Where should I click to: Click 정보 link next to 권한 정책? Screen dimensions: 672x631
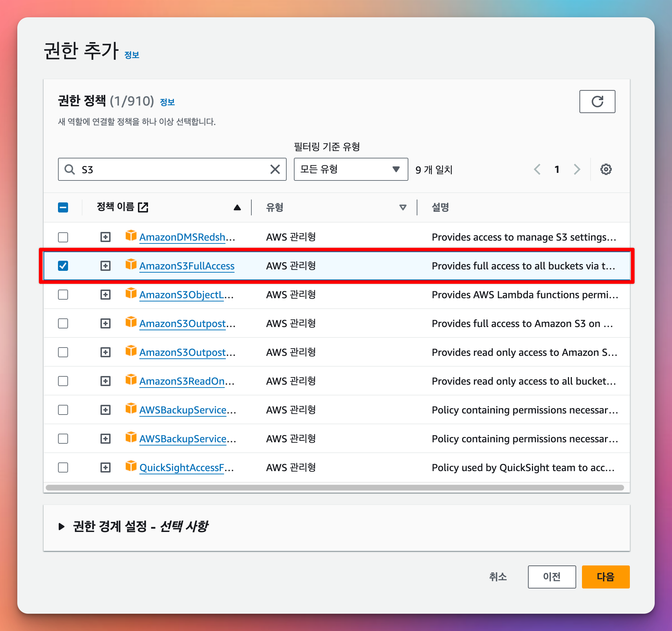pos(167,102)
